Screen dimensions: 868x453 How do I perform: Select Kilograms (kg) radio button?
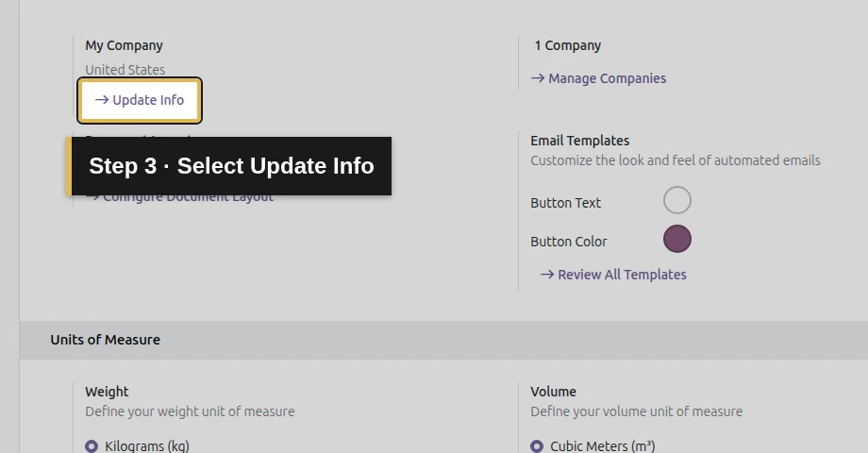pos(92,446)
